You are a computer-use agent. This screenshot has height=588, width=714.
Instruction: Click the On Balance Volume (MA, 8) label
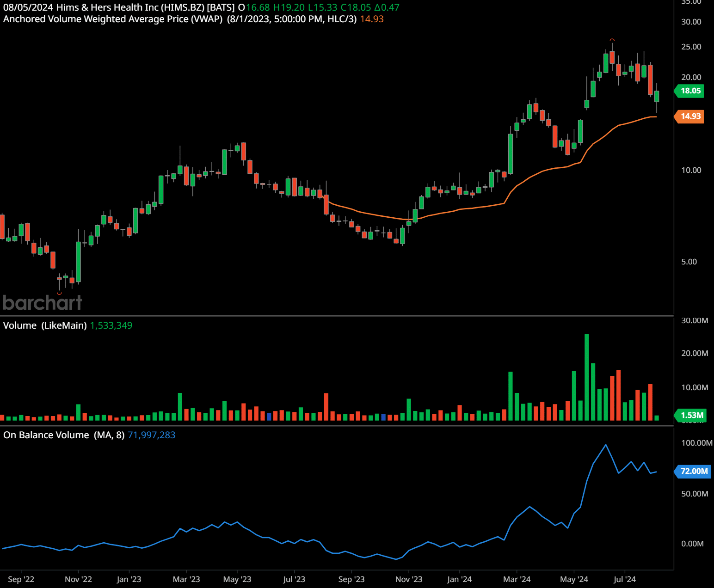click(x=64, y=435)
